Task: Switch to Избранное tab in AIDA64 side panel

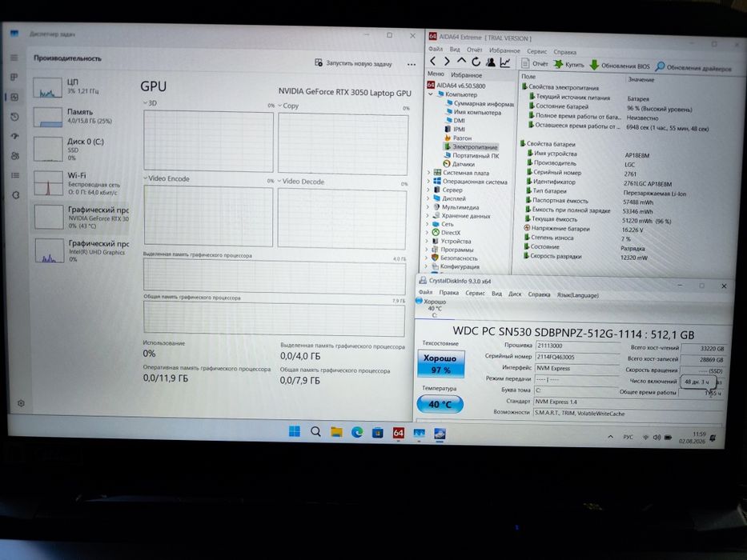Action: [467, 74]
